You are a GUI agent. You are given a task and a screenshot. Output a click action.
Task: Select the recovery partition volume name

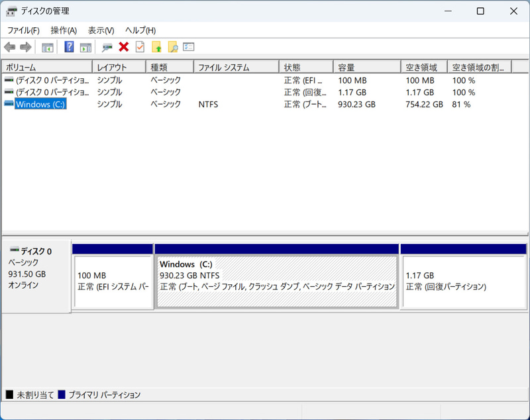point(52,92)
